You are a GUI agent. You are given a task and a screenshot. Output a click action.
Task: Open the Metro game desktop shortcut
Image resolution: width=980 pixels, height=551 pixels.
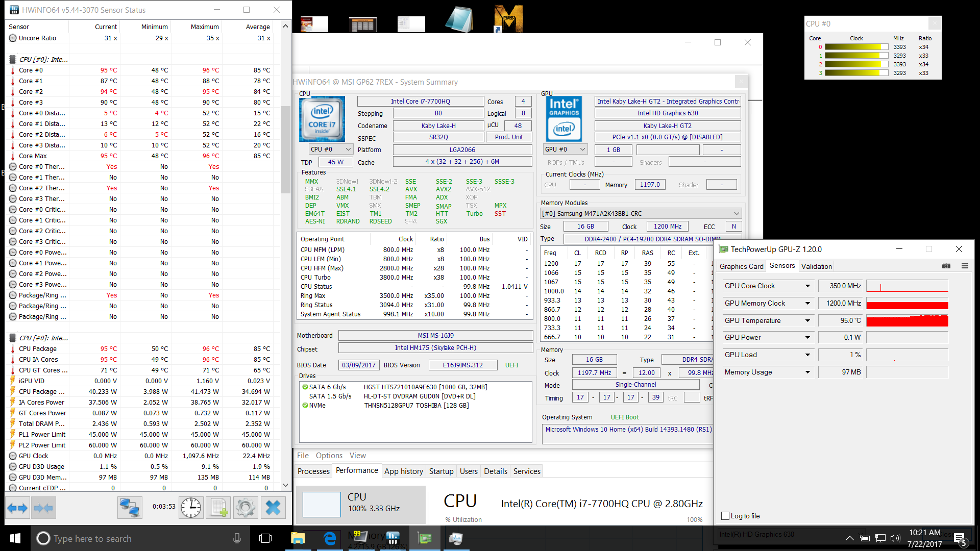pos(508,19)
